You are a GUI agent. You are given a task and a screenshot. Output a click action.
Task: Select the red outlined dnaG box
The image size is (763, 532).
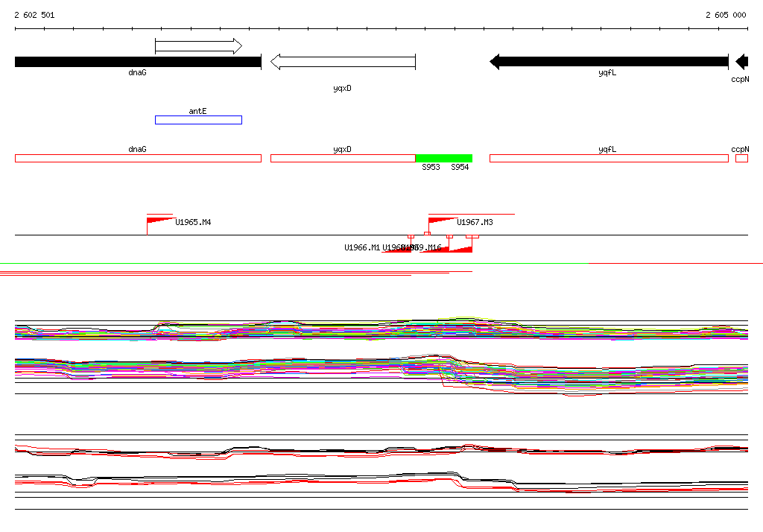[138, 158]
